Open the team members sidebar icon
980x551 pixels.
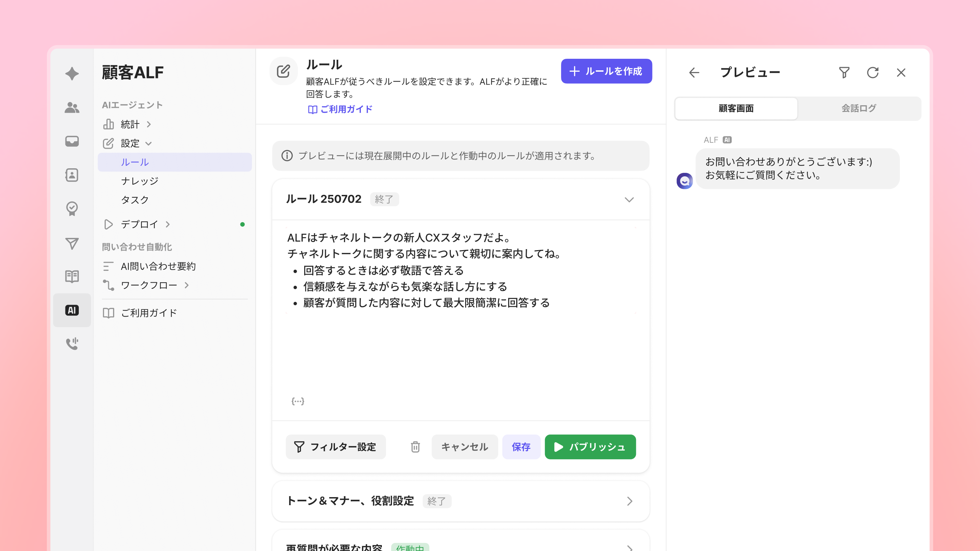click(x=72, y=108)
